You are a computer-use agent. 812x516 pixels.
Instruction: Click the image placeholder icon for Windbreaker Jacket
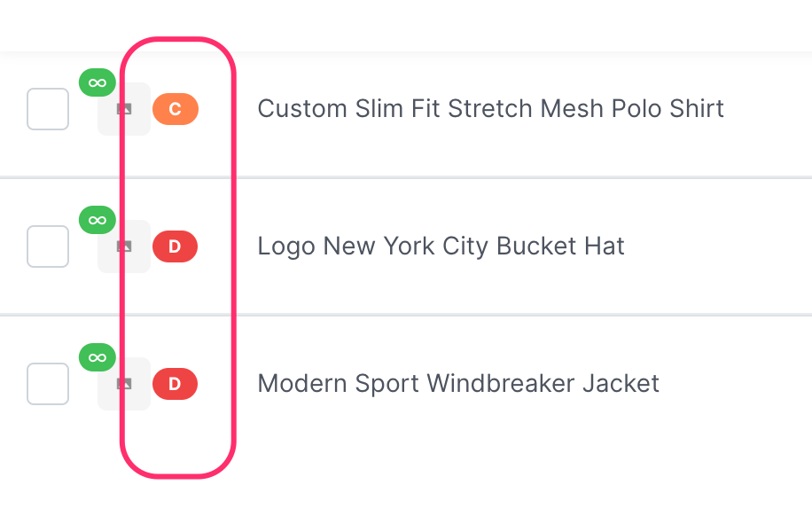pyautogui.click(x=125, y=384)
